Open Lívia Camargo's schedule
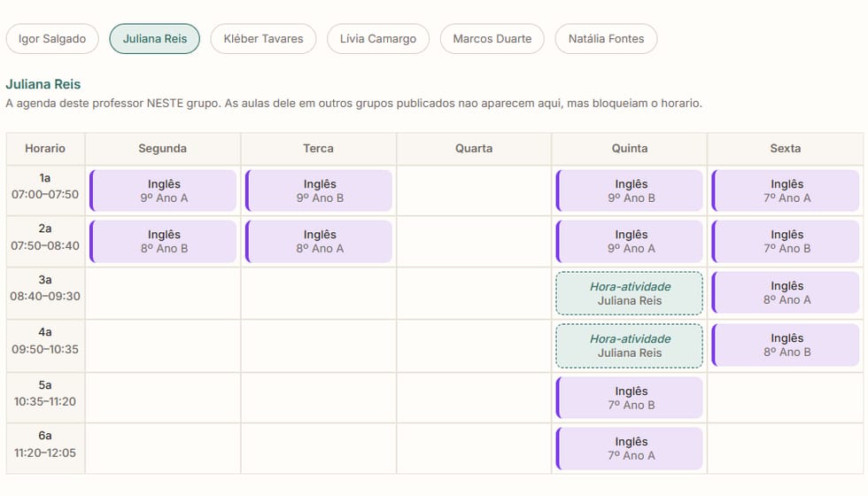The width and height of the screenshot is (868, 496). [377, 39]
